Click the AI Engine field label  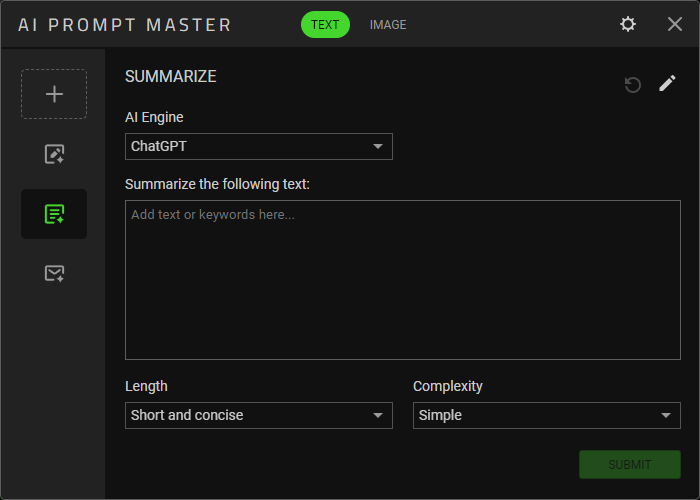[x=154, y=117]
